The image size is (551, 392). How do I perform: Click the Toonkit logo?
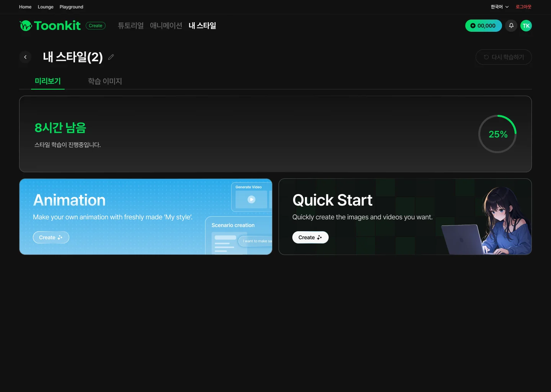50,26
